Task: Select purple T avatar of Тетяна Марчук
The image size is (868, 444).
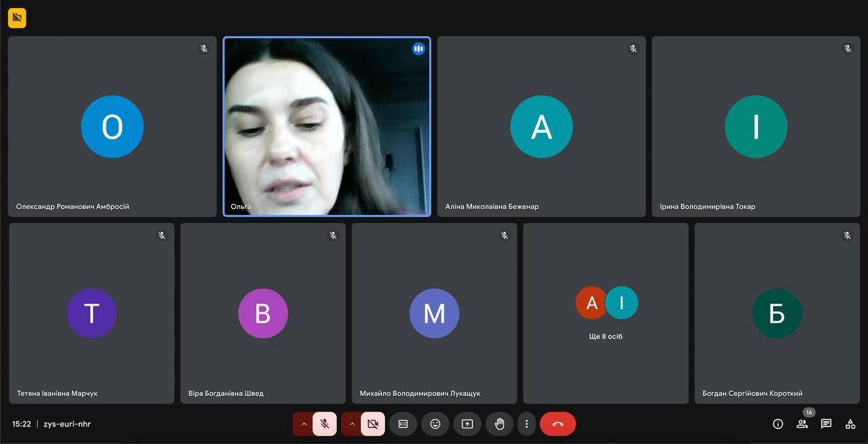Action: [x=92, y=313]
